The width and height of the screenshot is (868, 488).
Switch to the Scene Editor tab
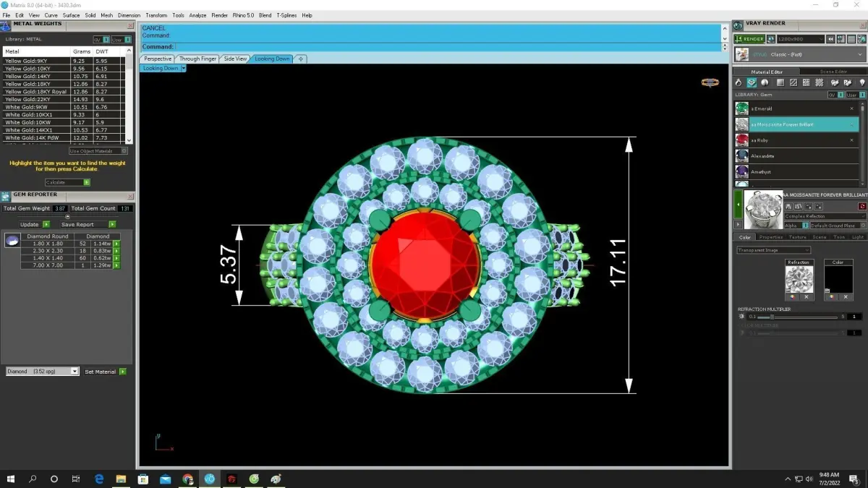pyautogui.click(x=833, y=72)
